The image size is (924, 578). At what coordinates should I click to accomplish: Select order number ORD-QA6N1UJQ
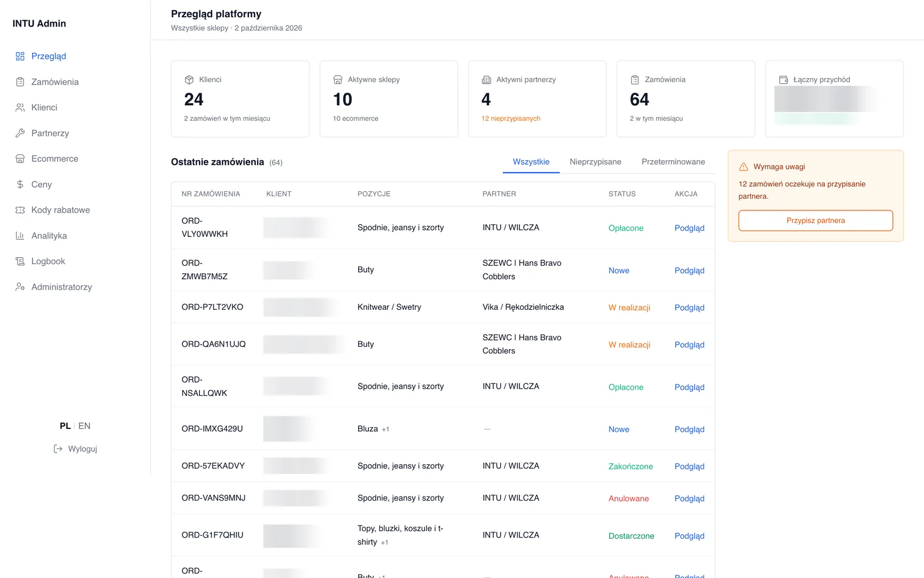(x=214, y=344)
